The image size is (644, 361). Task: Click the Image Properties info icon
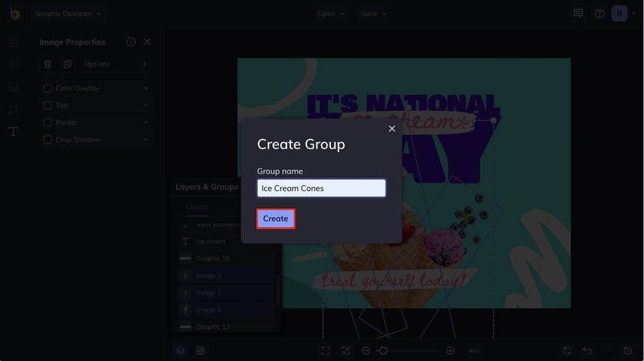coord(131,42)
